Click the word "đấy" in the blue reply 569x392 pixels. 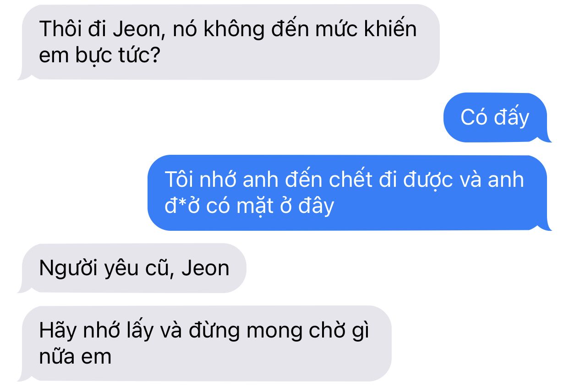point(511,118)
